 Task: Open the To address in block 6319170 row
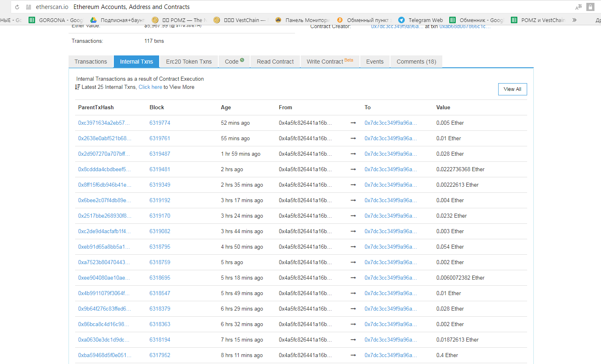(x=391, y=216)
